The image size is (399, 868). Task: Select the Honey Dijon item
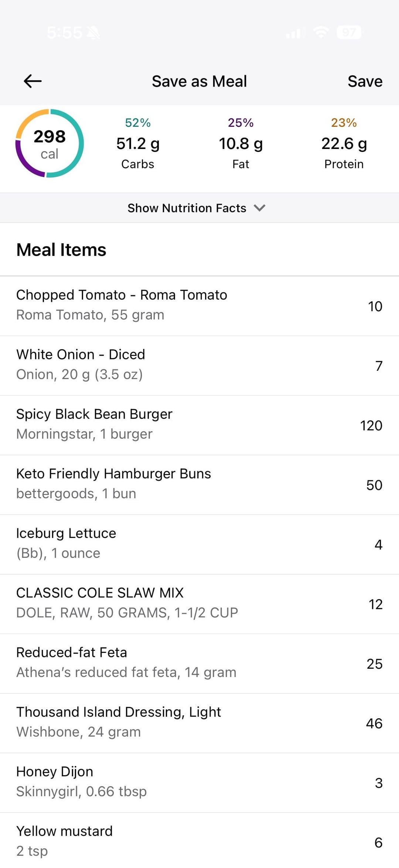point(199,782)
